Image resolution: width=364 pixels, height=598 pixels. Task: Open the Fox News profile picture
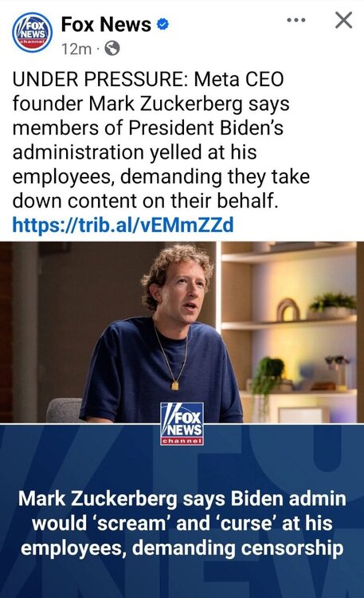click(x=33, y=33)
